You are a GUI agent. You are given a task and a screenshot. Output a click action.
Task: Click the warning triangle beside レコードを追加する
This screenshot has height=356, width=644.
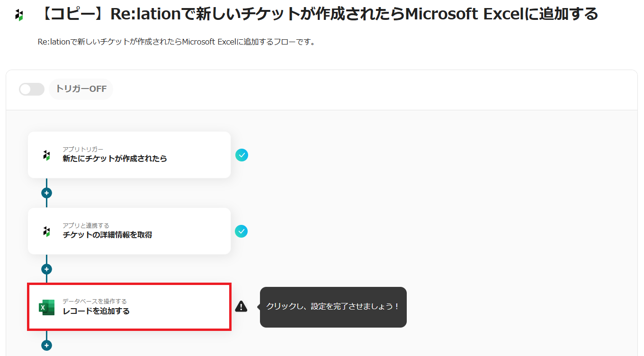241,307
